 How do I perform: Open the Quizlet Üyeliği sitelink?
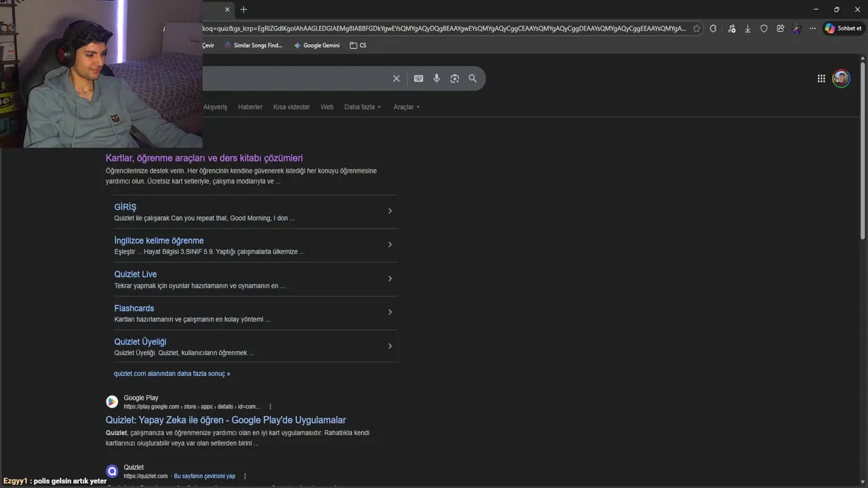tap(140, 342)
